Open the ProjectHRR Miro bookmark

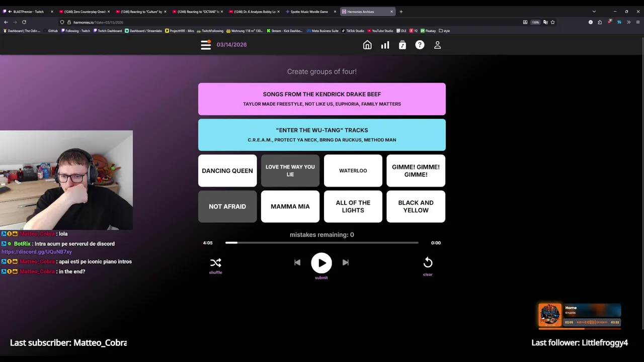coord(180,31)
